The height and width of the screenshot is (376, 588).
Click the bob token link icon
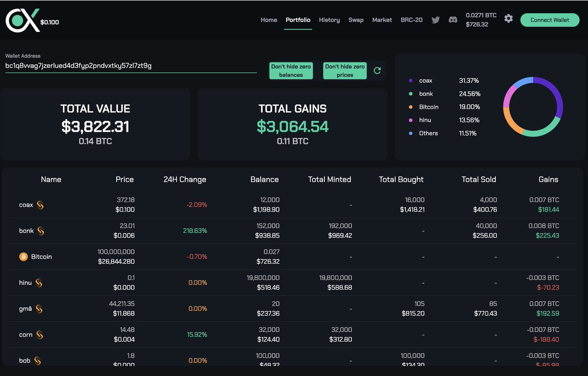click(37, 361)
